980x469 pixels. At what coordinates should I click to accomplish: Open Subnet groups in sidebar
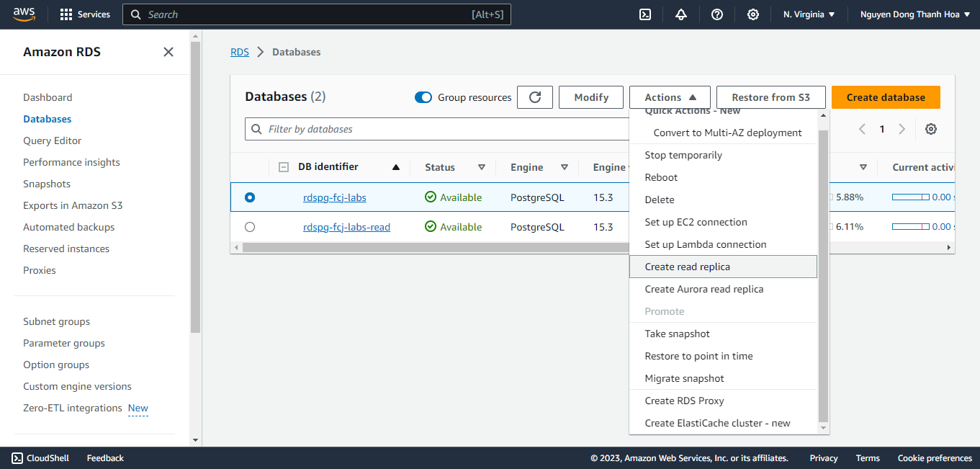tap(57, 321)
